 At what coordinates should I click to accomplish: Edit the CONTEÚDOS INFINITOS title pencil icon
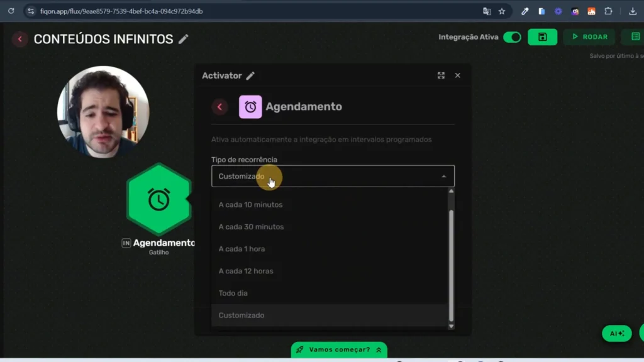coord(184,38)
